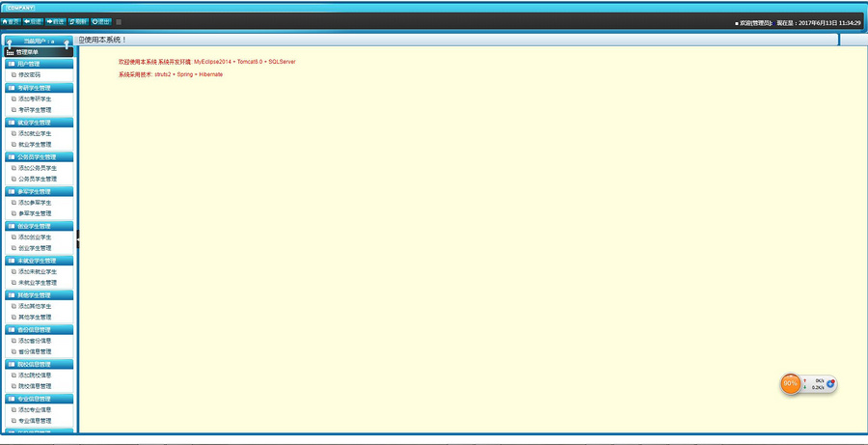The image size is (868, 445).
Task: Open the 添加其他学生 menu link
Action: tap(35, 306)
